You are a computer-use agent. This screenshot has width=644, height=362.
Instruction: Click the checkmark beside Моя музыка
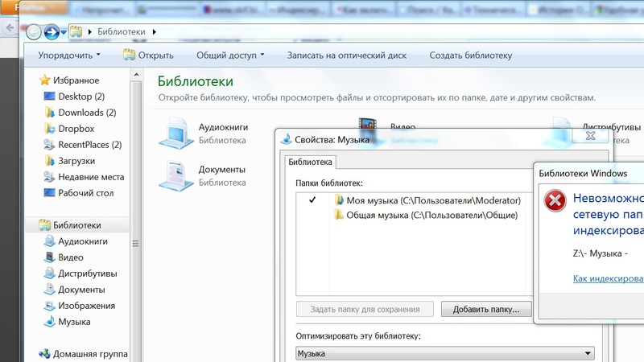pos(312,200)
